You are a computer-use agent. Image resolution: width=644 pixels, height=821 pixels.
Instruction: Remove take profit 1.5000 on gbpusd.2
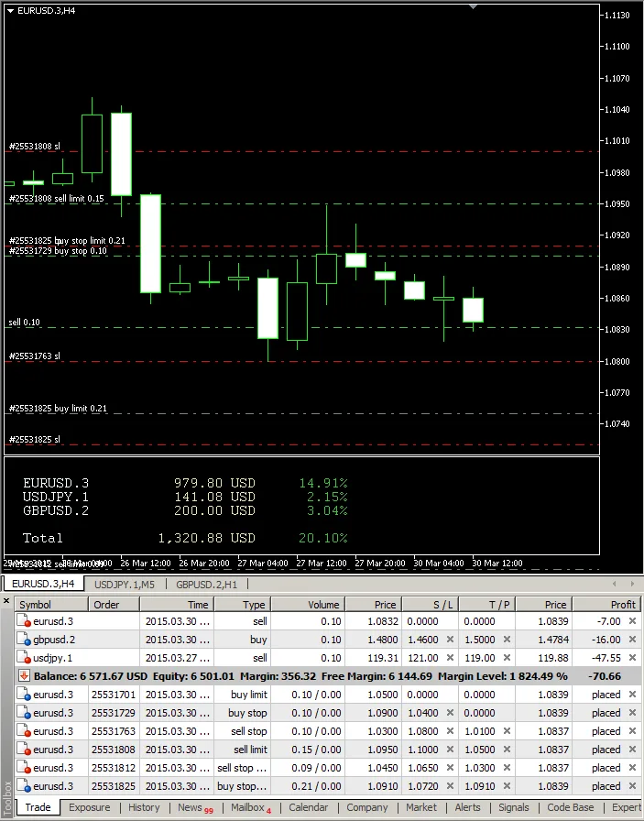(x=507, y=640)
